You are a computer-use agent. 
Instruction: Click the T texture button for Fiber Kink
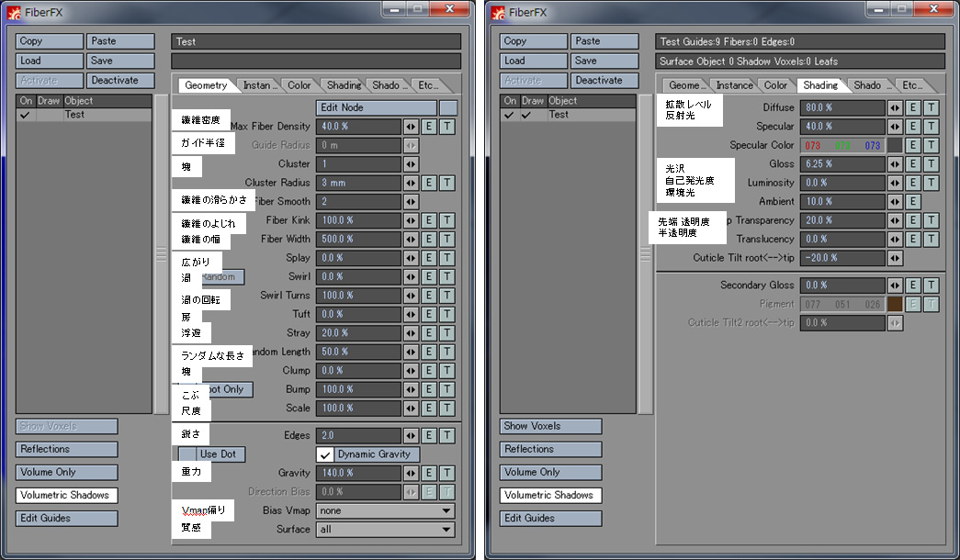(446, 220)
